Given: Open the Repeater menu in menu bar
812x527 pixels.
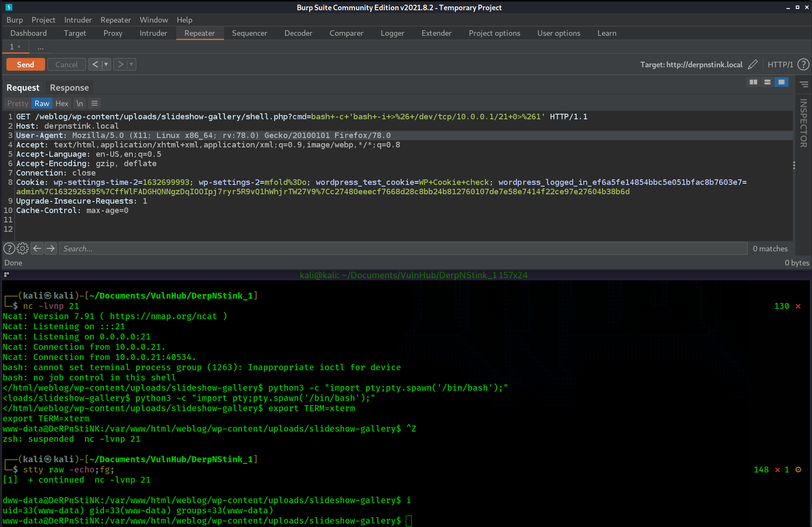Looking at the screenshot, I should click(x=115, y=20).
